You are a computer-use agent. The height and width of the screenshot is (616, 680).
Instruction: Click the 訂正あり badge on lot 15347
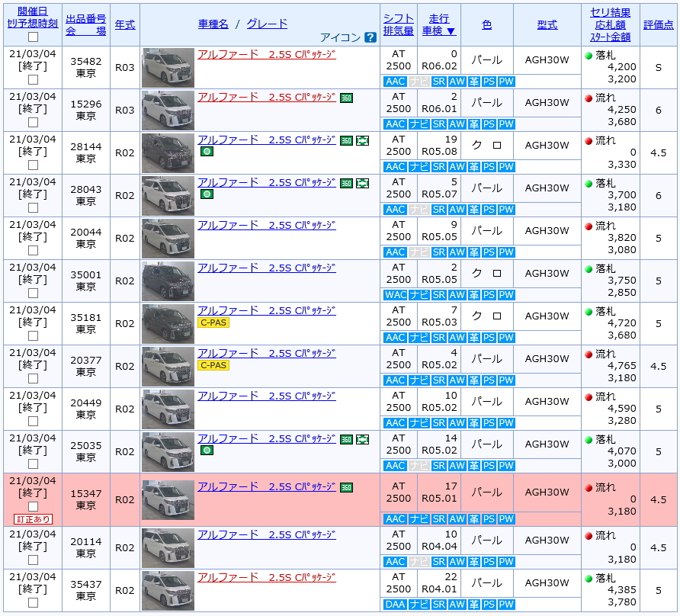pyautogui.click(x=33, y=519)
